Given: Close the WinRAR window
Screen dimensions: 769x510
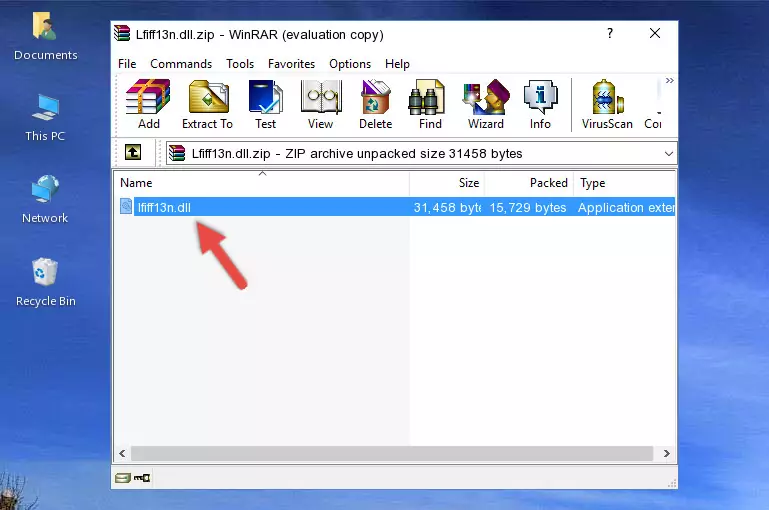Looking at the screenshot, I should click(655, 33).
